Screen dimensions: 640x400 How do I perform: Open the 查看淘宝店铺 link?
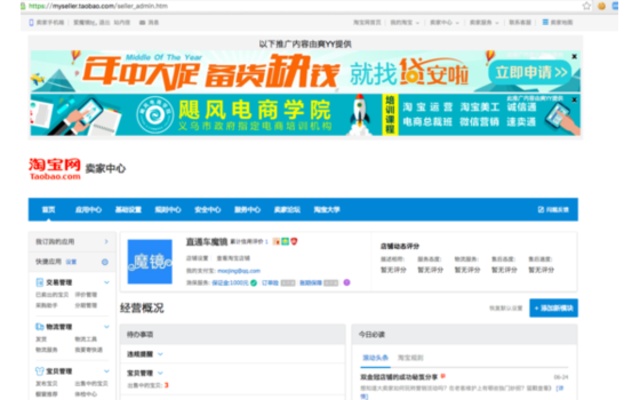[x=233, y=258]
